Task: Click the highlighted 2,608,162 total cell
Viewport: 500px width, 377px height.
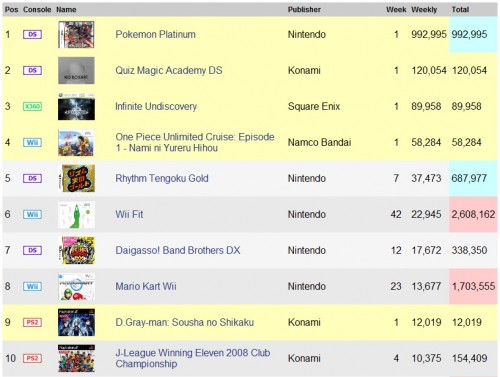Action: 473,214
